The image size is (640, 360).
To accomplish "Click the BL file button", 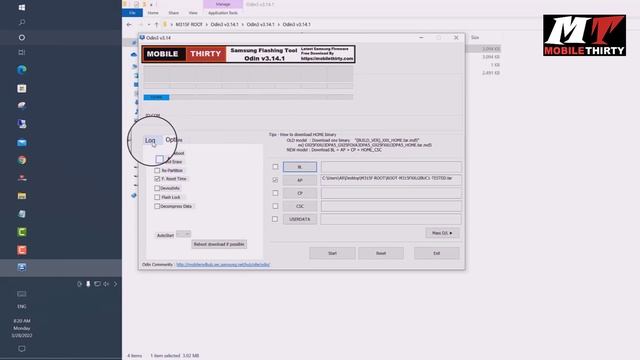I will click(x=300, y=167).
